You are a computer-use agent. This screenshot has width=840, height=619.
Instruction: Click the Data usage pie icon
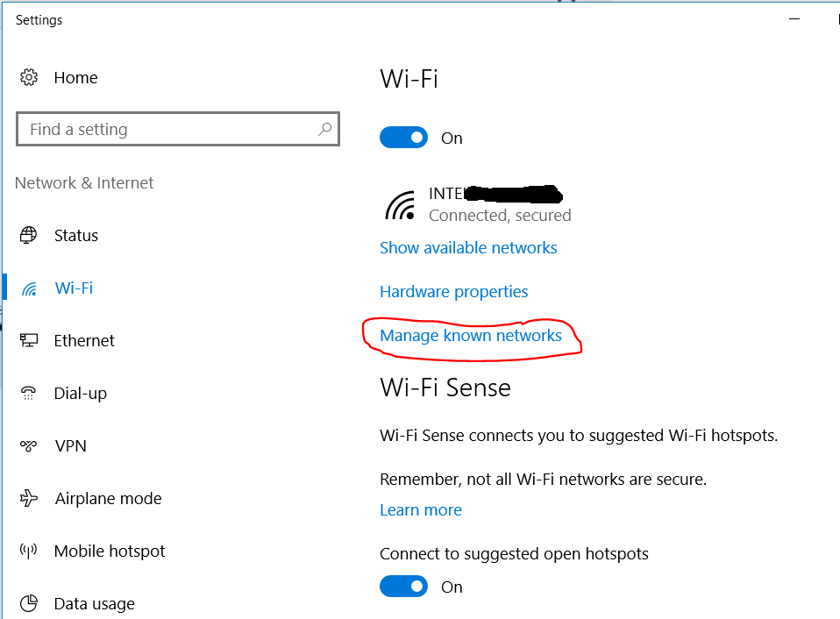pos(29,603)
